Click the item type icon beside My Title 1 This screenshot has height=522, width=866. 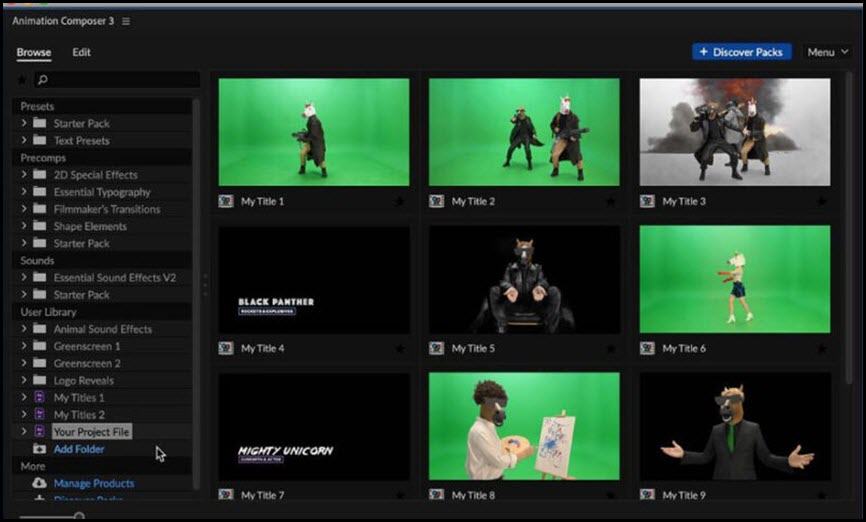226,201
